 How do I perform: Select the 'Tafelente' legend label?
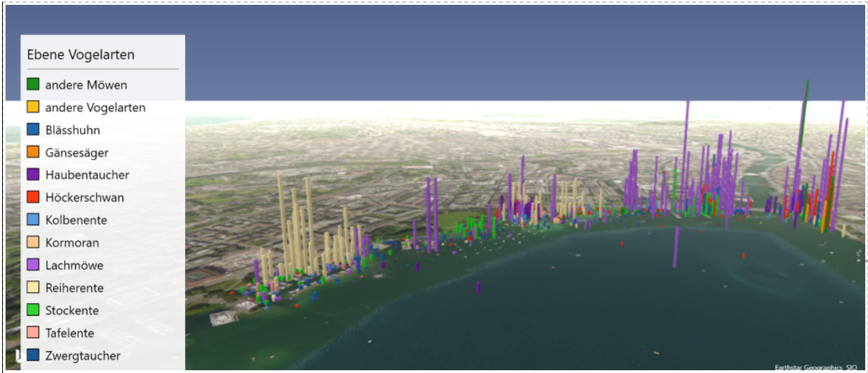pos(70,334)
